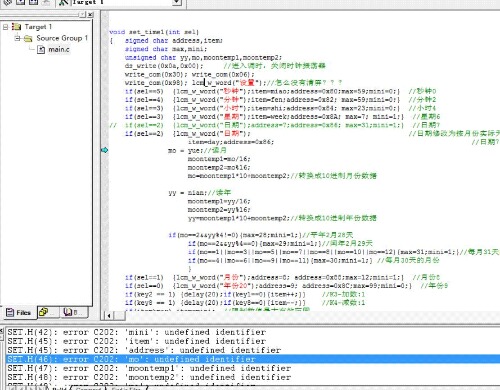Click the 'moontemp1=yy/16;' line
500x390 pixels.
(219, 201)
